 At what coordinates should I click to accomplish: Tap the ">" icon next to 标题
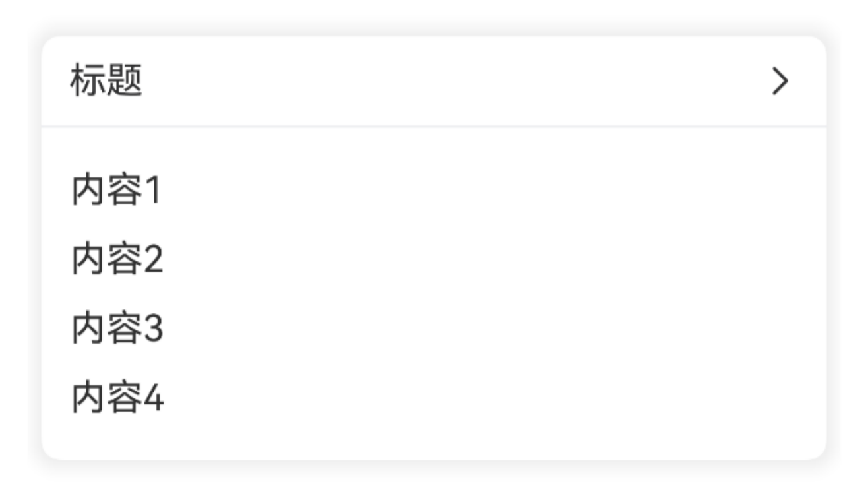pos(780,82)
